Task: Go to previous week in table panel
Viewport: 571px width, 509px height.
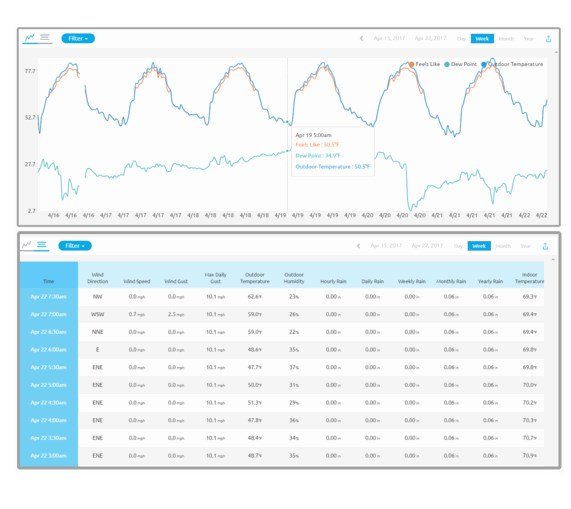Action: point(358,246)
